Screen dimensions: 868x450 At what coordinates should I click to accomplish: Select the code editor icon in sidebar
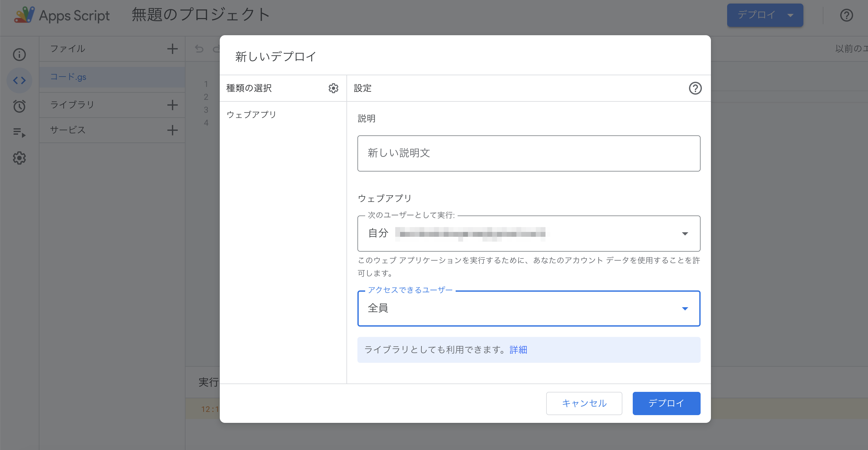19,80
